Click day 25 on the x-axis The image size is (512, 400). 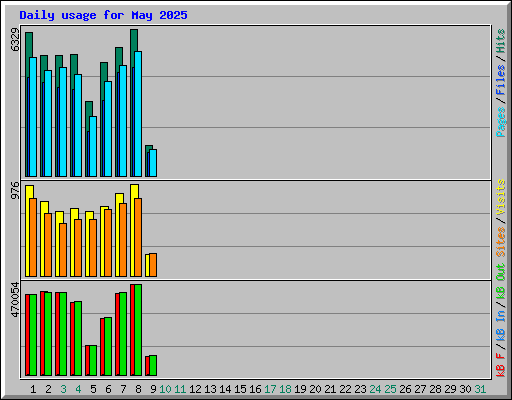pos(390,389)
